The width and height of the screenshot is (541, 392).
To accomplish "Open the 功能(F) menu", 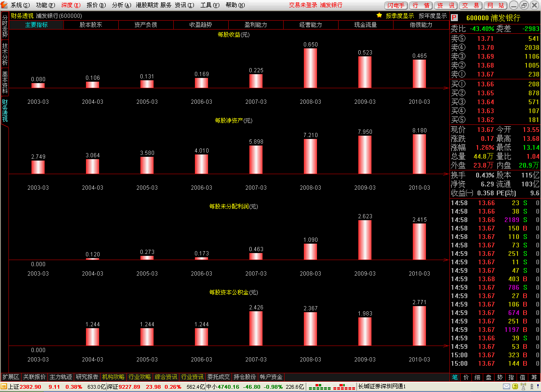I will (x=46, y=5).
